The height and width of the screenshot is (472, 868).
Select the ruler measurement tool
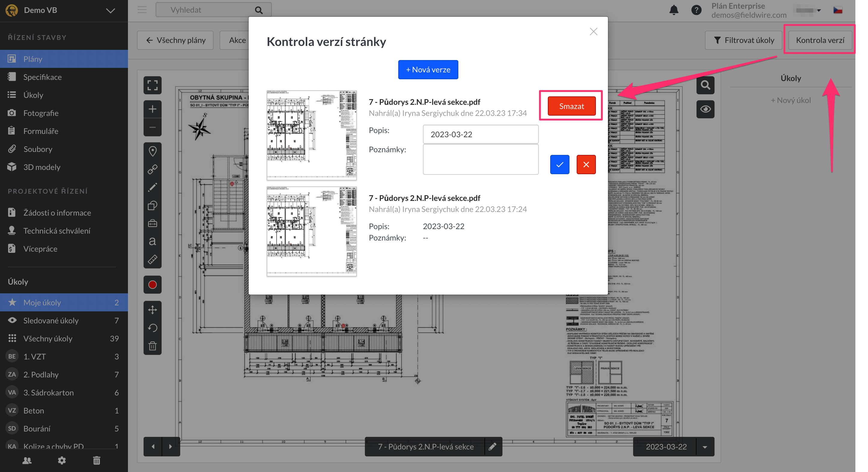click(152, 259)
